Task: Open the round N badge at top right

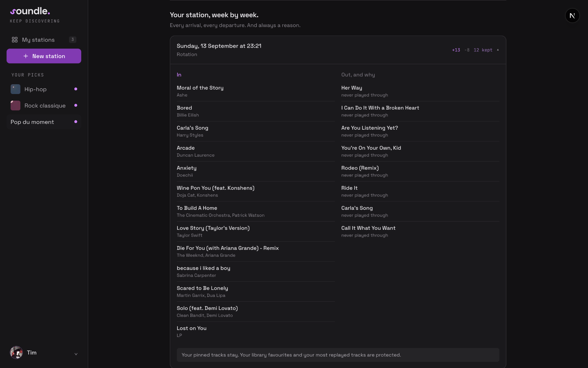Action: coord(572,16)
